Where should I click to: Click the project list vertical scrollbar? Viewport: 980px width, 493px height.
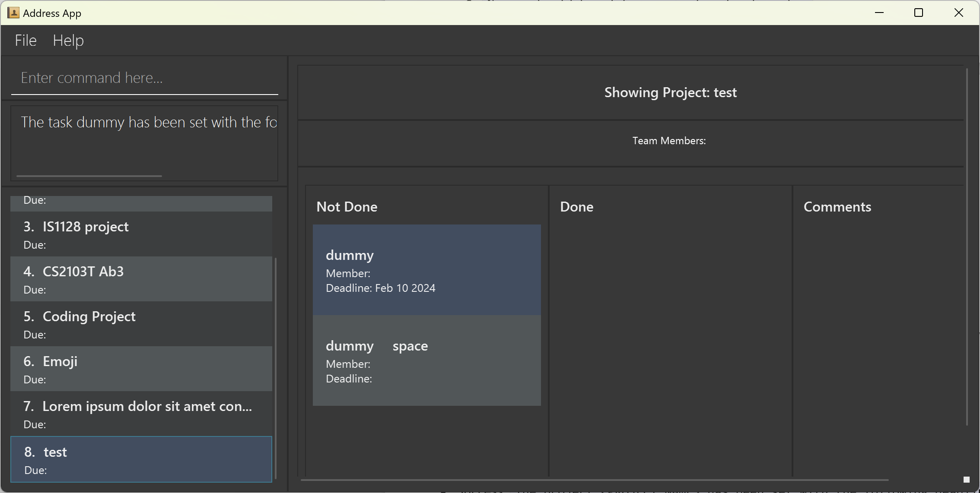pyautogui.click(x=276, y=367)
